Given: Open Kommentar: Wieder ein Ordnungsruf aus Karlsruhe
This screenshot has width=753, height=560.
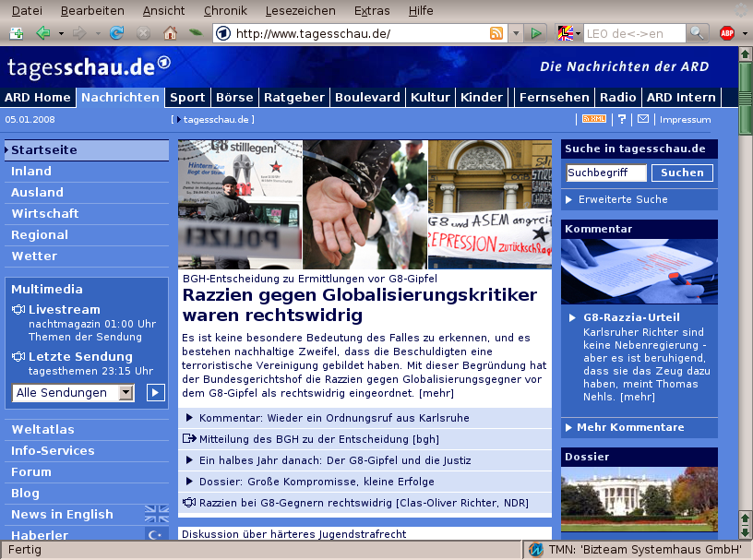Looking at the screenshot, I should point(334,418).
